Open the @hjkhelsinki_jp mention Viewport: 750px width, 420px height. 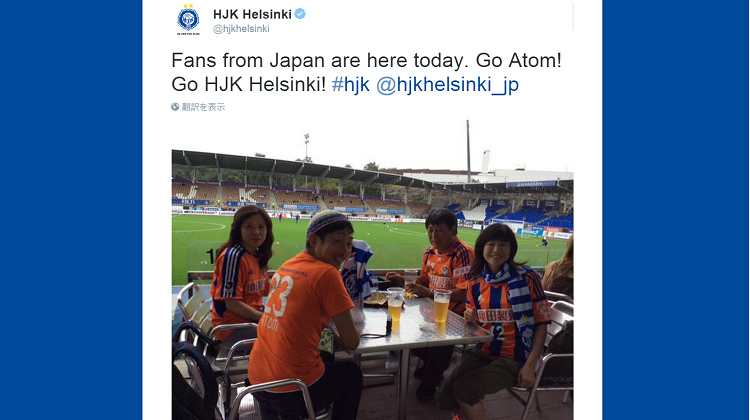coord(447,85)
